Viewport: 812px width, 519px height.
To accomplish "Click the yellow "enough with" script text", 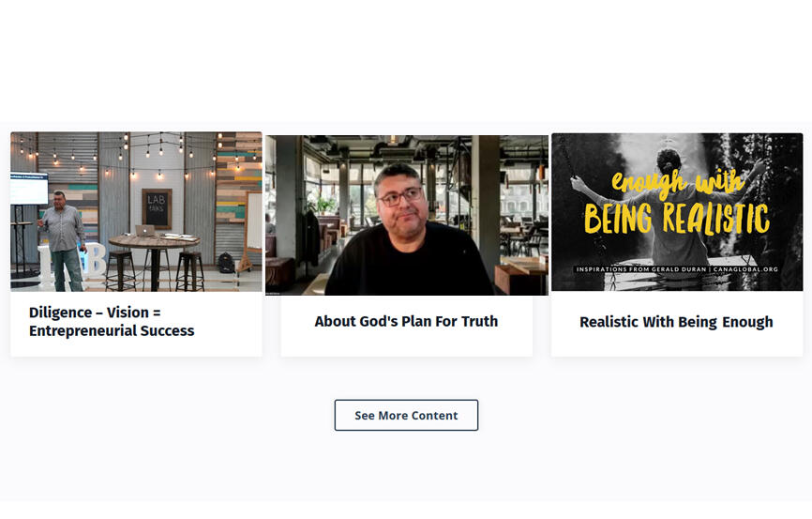I will pos(677,183).
